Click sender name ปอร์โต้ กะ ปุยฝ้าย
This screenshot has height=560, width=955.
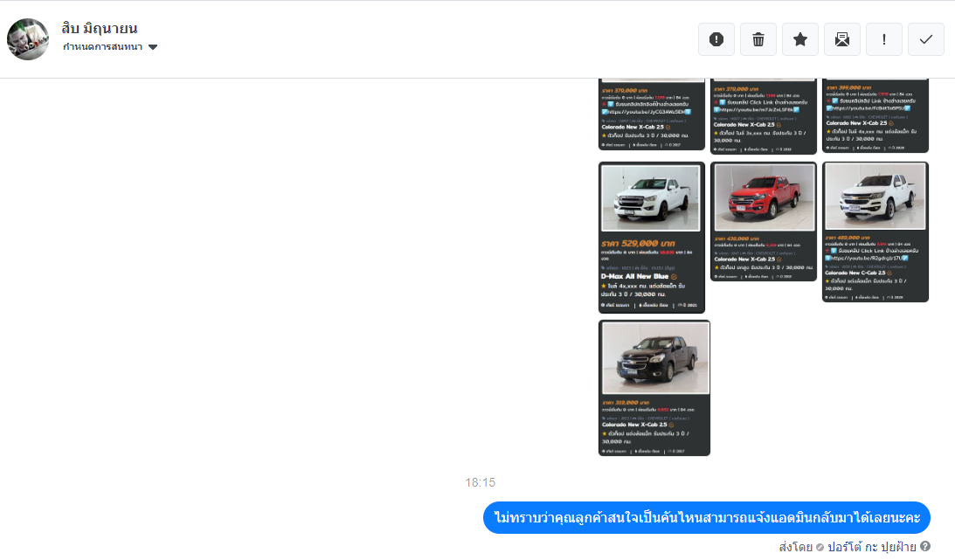coord(872,547)
